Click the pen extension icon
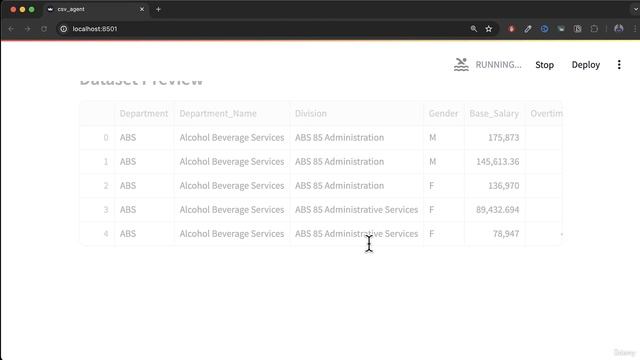This screenshot has height=360, width=640. click(528, 29)
